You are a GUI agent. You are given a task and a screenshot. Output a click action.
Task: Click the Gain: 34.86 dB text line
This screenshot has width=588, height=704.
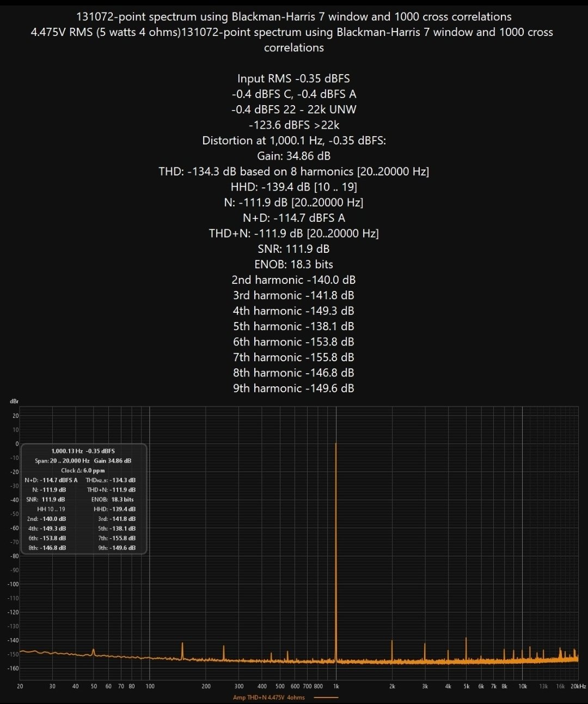pyautogui.click(x=293, y=156)
